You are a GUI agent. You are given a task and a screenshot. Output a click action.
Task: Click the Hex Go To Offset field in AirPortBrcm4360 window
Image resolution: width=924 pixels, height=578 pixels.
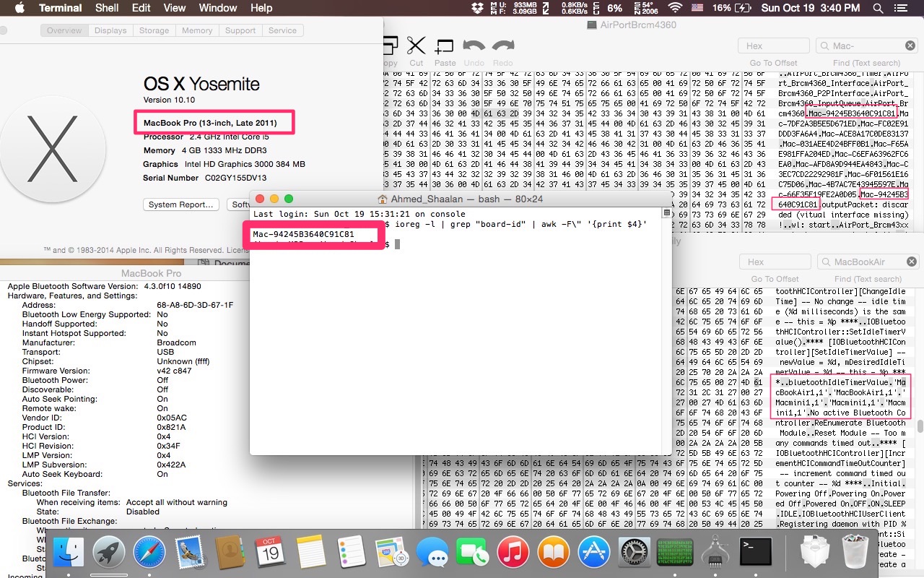click(x=773, y=46)
